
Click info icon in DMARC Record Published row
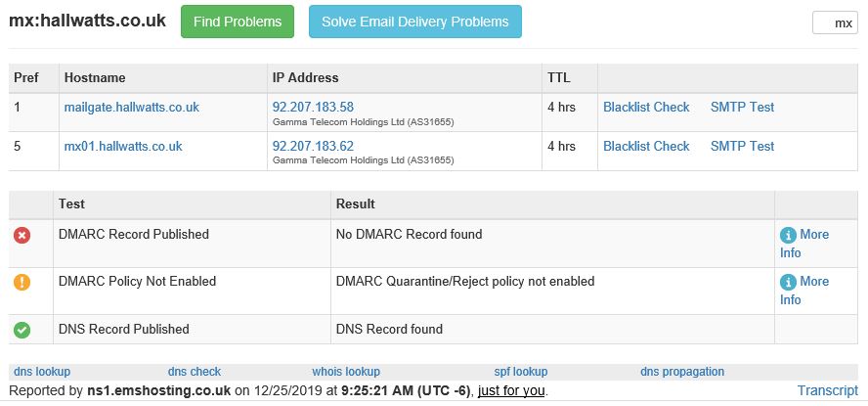pos(788,236)
